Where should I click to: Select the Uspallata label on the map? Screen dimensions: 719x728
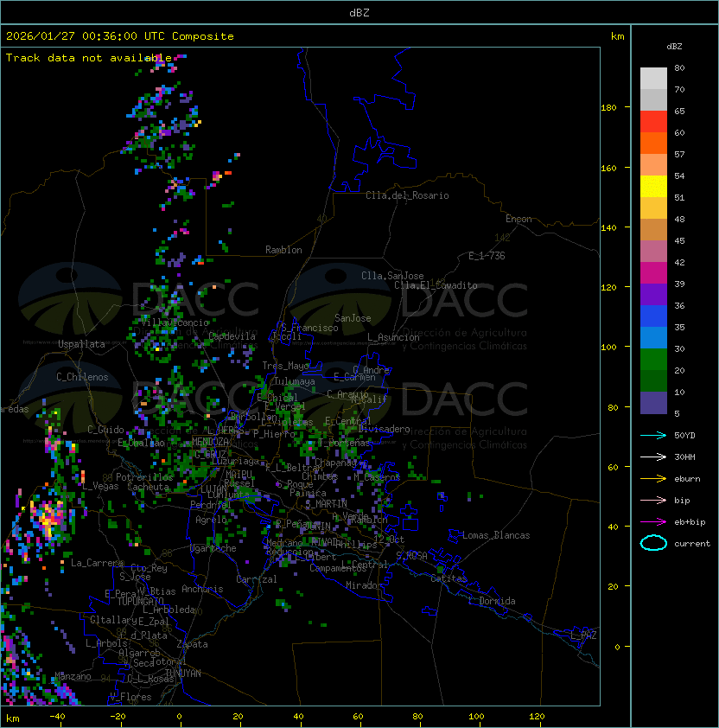(x=81, y=344)
